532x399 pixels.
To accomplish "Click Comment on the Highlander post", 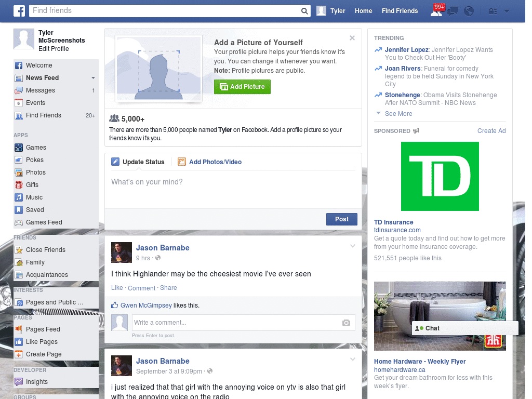I will (x=141, y=288).
